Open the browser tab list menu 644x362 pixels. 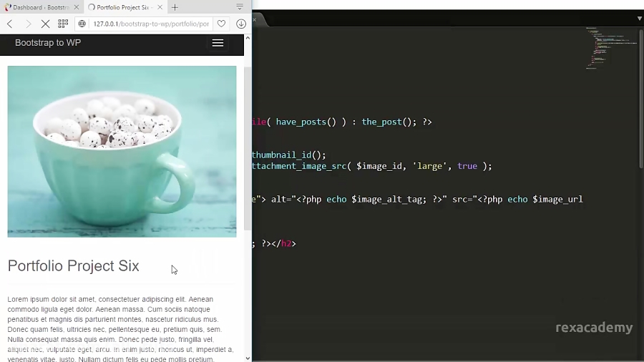point(240,7)
